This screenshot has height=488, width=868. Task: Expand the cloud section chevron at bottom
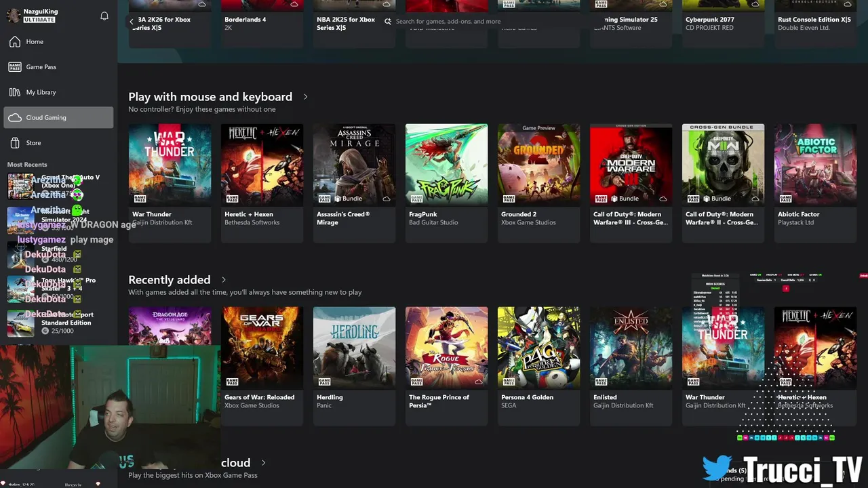(263, 463)
